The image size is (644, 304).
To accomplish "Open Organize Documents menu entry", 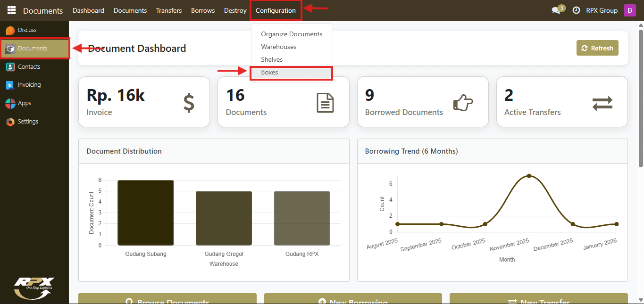I will pos(292,34).
